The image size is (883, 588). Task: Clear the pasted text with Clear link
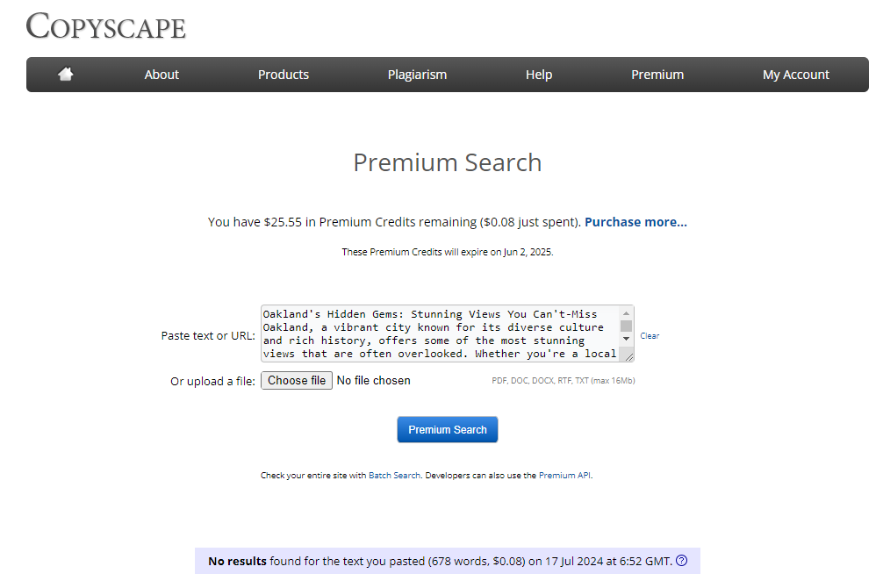point(650,335)
